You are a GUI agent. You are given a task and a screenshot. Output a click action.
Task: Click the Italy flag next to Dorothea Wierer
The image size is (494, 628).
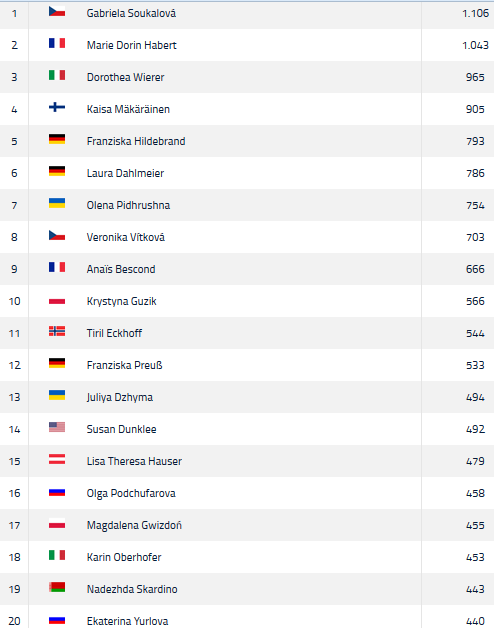pos(57,75)
